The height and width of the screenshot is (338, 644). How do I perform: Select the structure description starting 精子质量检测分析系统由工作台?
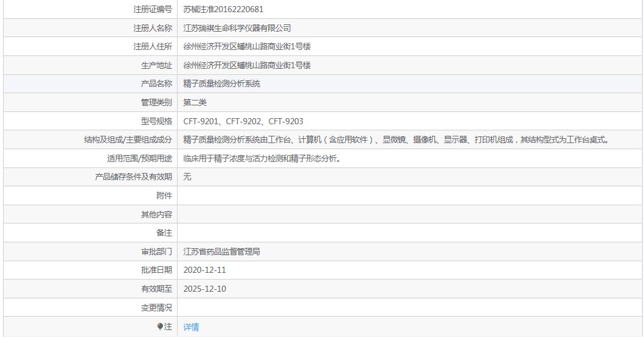(397, 140)
